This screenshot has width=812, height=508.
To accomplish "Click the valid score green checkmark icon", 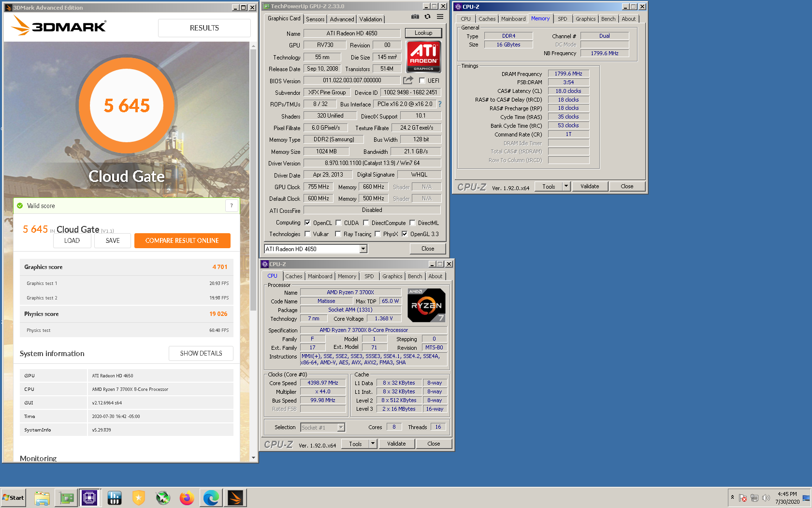I will (20, 206).
